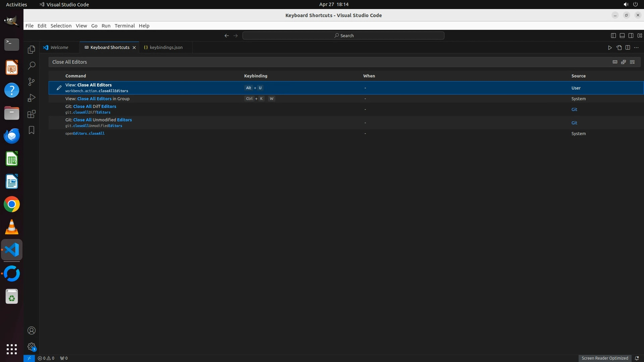Open the Run and Debug view
Screen dimensions: 644x362
pyautogui.click(x=31, y=98)
